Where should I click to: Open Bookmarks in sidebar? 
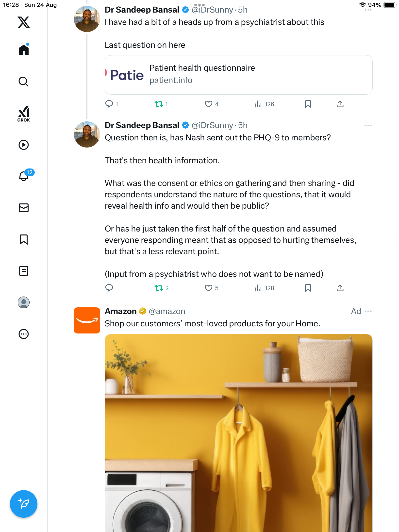(x=24, y=239)
